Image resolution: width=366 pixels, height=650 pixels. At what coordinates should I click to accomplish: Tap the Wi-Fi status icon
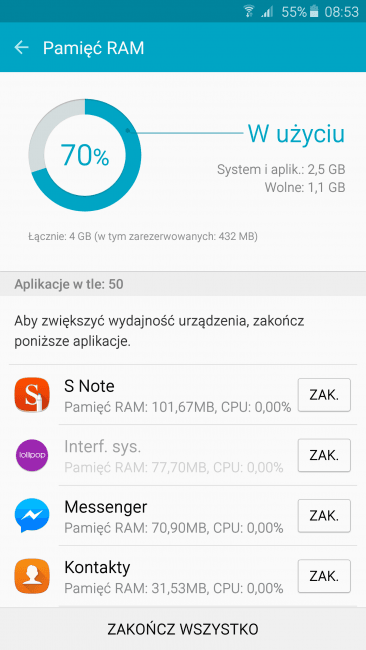(249, 12)
